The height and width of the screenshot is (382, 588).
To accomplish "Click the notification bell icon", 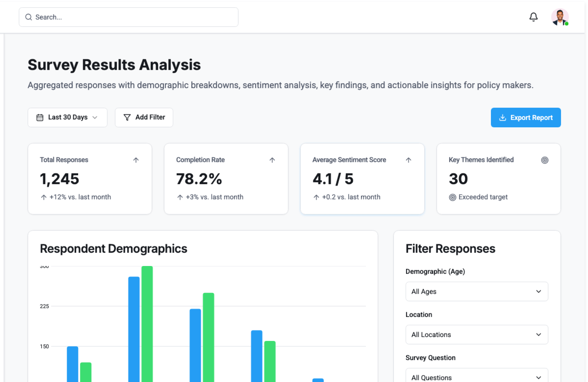I will 533,17.
